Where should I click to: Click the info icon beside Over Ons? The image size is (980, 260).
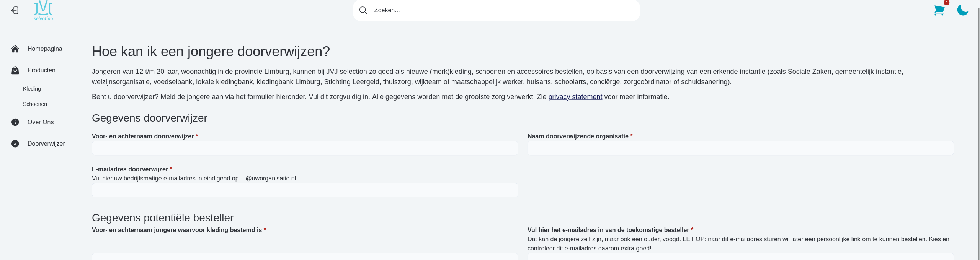[15, 122]
